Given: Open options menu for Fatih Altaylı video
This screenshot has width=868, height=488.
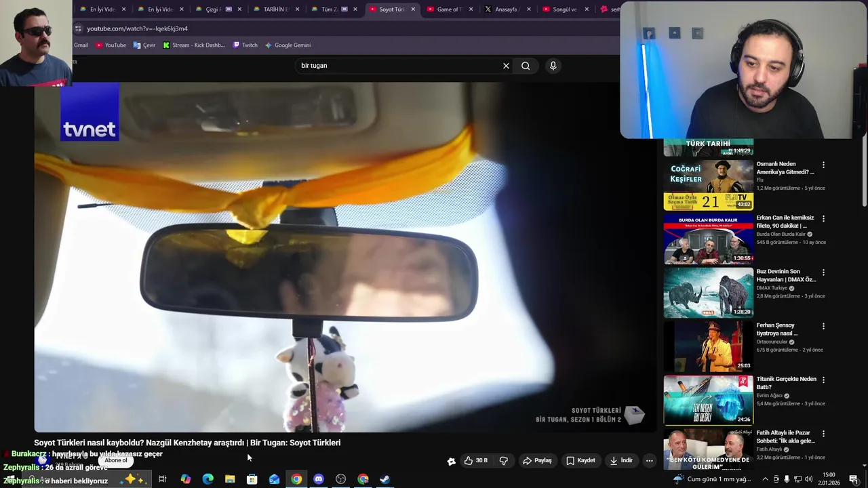Looking at the screenshot, I should click(823, 434).
